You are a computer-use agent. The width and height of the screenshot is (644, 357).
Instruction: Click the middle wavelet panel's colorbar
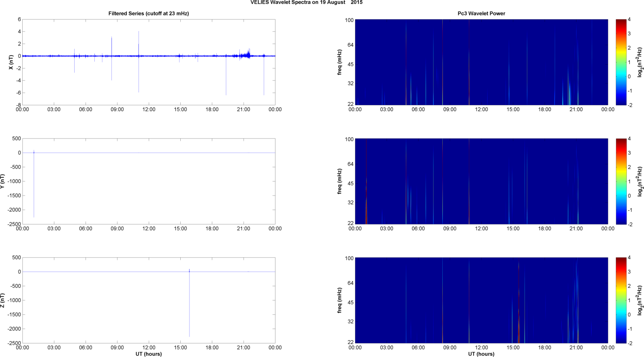tap(621, 181)
